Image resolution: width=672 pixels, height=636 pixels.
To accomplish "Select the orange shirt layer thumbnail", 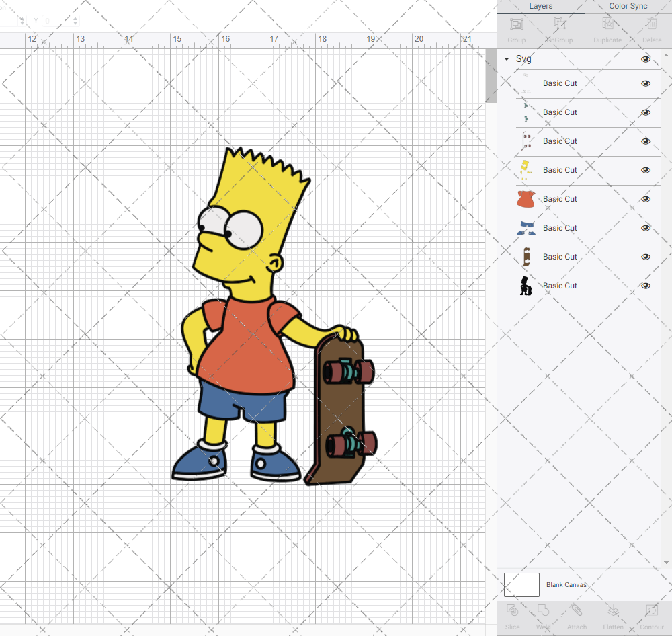I will (526, 199).
